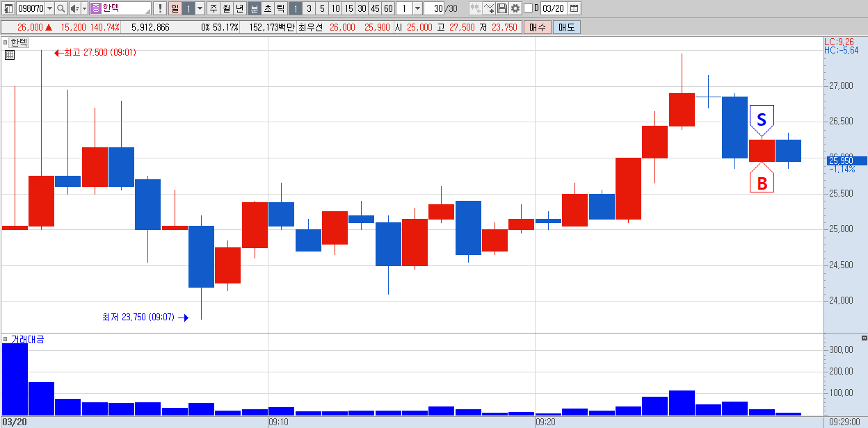Click the speaker sound alert icon

(x=74, y=8)
